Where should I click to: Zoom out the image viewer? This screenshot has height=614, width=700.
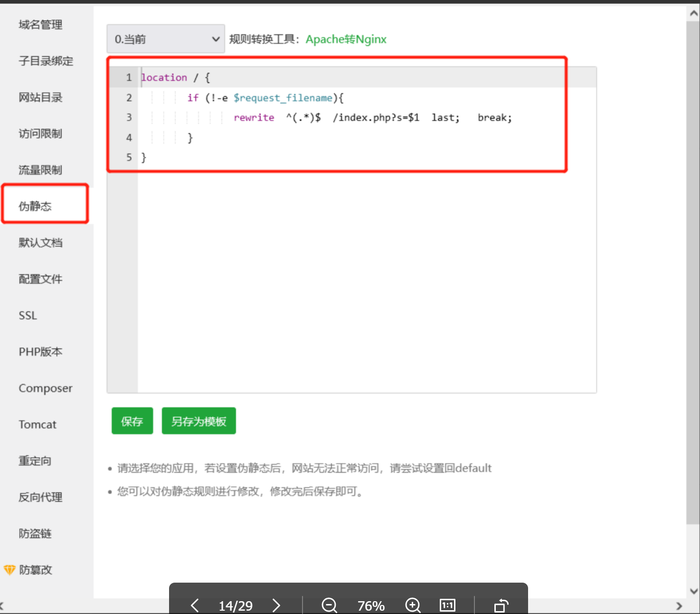(x=329, y=605)
